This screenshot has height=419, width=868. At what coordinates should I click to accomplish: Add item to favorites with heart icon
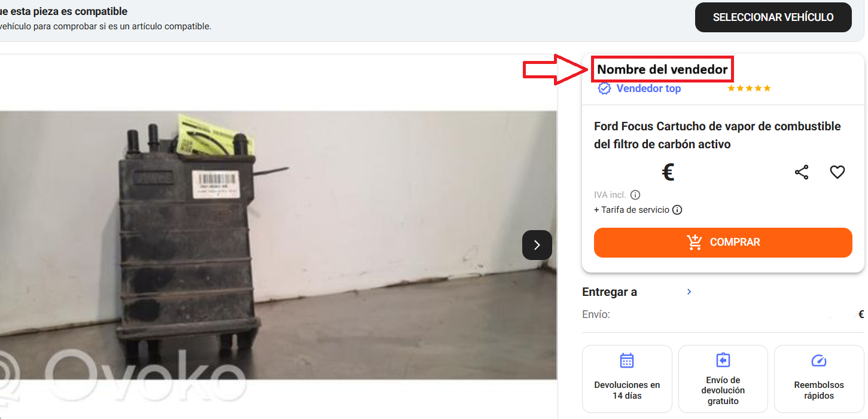837,172
